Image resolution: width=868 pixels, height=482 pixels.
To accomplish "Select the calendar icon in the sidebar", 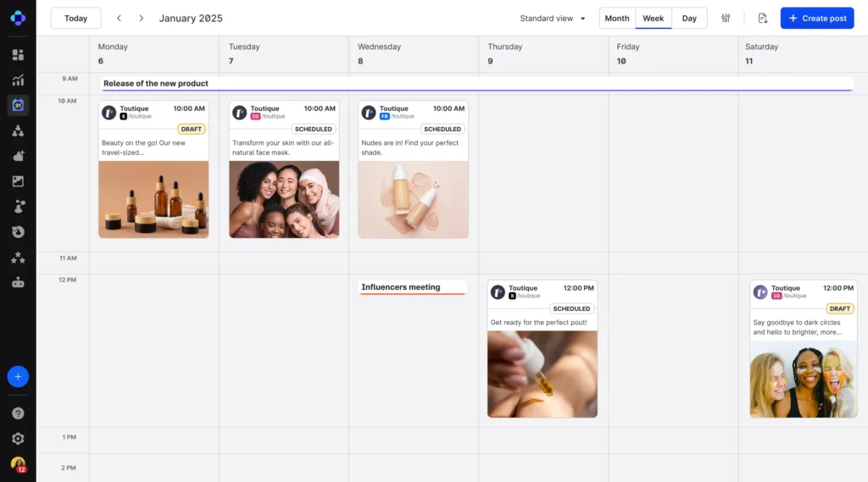I will click(18, 106).
